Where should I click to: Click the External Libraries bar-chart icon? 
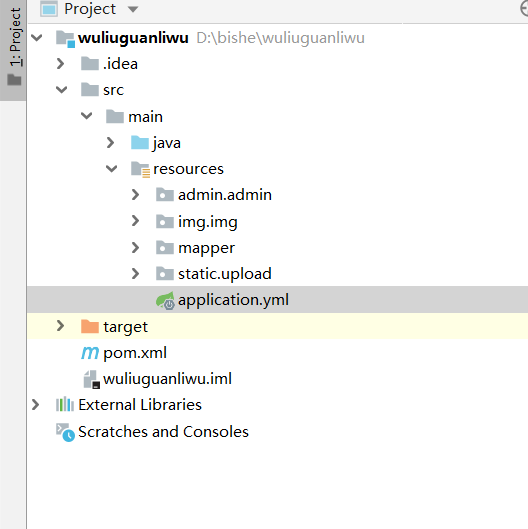click(65, 405)
